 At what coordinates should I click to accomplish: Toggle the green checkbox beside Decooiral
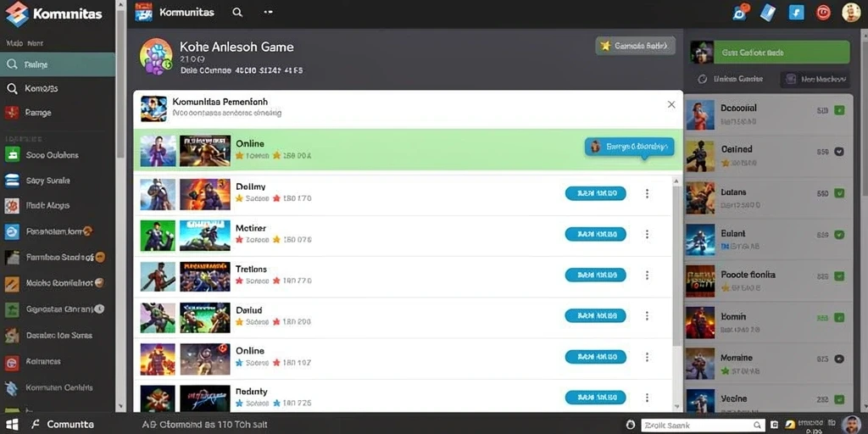(x=839, y=111)
